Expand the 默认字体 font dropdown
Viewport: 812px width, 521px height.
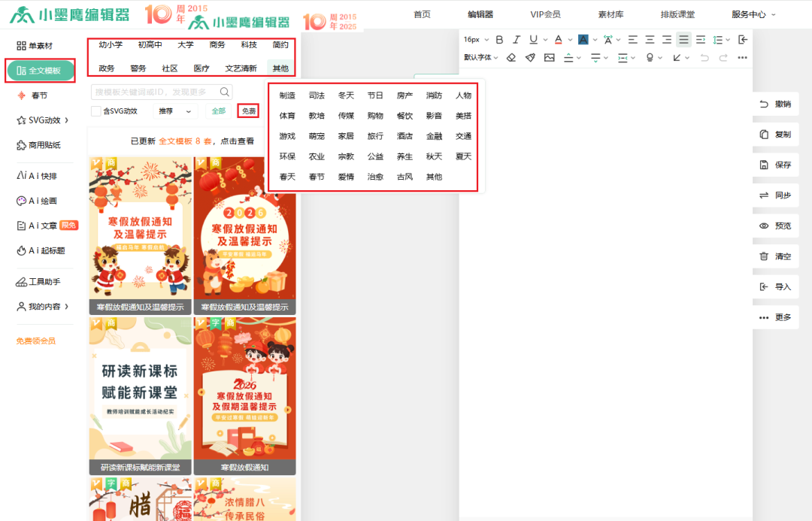480,57
